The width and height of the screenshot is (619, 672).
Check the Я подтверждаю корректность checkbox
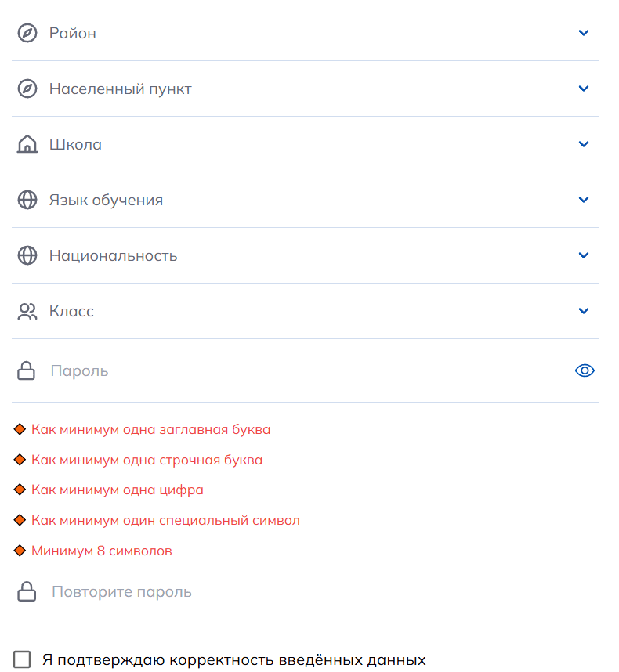coord(22,659)
